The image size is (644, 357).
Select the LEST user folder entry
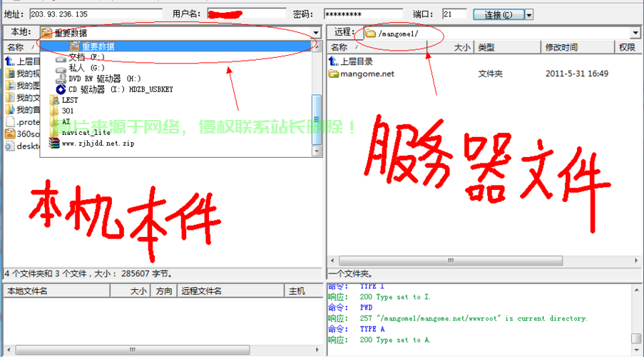[x=69, y=100]
